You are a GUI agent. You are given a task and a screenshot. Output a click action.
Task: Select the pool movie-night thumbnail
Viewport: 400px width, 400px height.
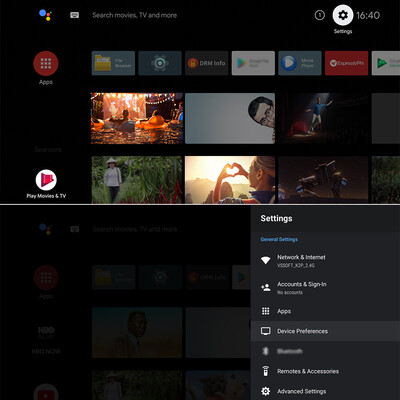[137, 118]
